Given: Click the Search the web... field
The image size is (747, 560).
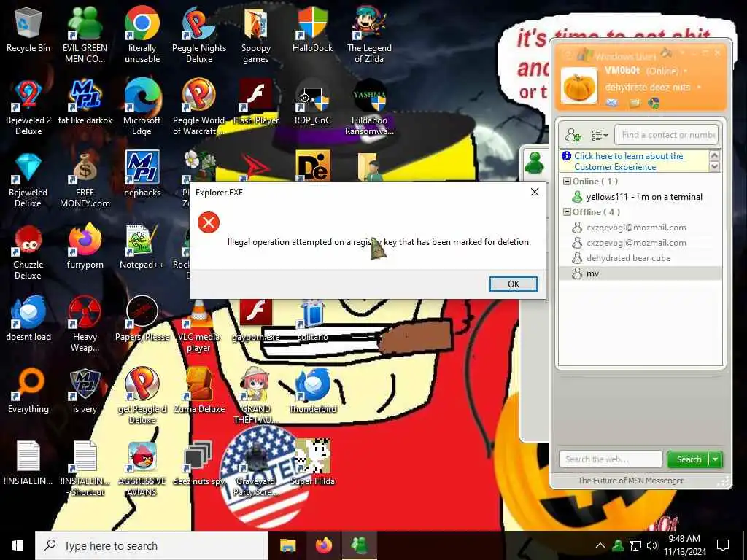Looking at the screenshot, I should click(611, 459).
